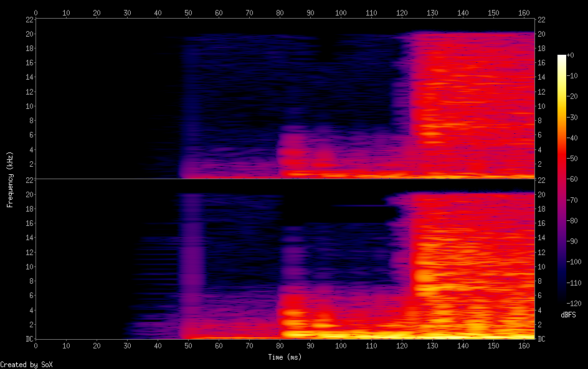Click the 80 ms tick on the bottom time axis
This screenshot has height=369, width=588.
click(x=280, y=345)
